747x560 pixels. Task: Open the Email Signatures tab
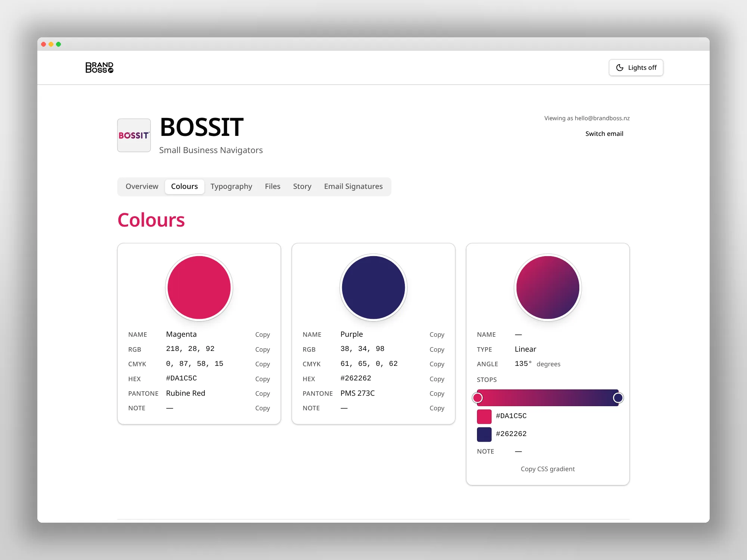pos(353,186)
